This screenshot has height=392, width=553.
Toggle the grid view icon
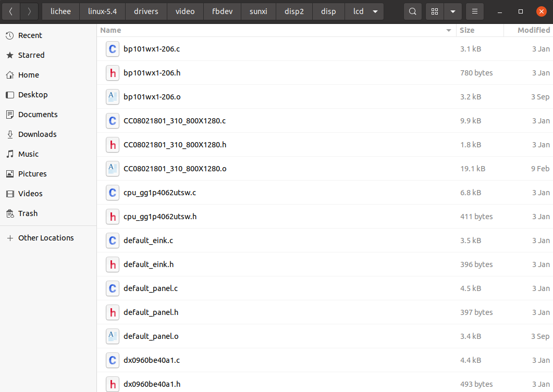(x=435, y=11)
